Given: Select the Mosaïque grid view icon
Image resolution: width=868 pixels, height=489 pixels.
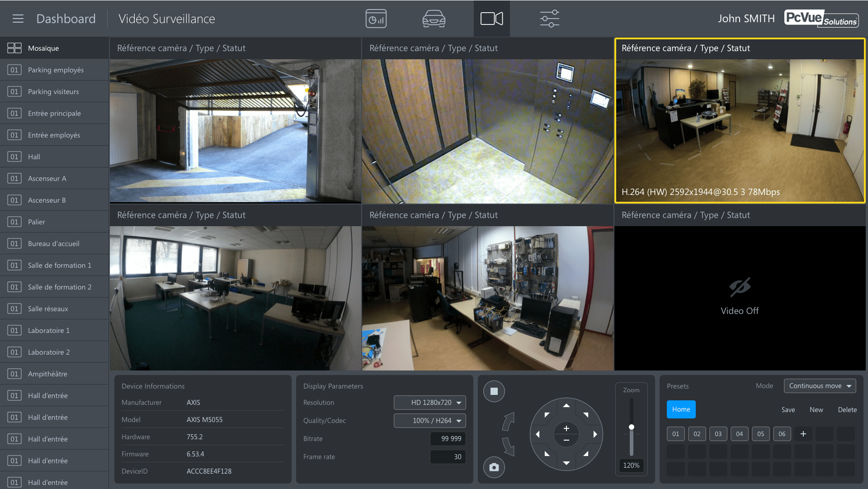Looking at the screenshot, I should click(14, 47).
